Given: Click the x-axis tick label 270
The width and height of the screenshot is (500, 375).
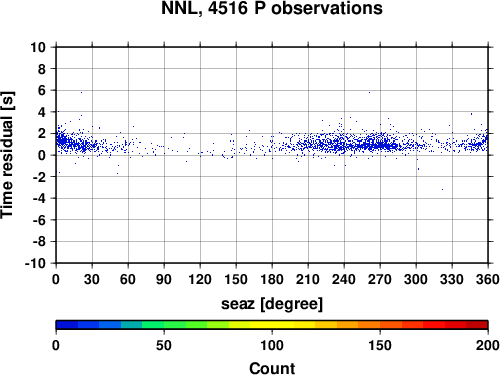Looking at the screenshot, I should [380, 279].
